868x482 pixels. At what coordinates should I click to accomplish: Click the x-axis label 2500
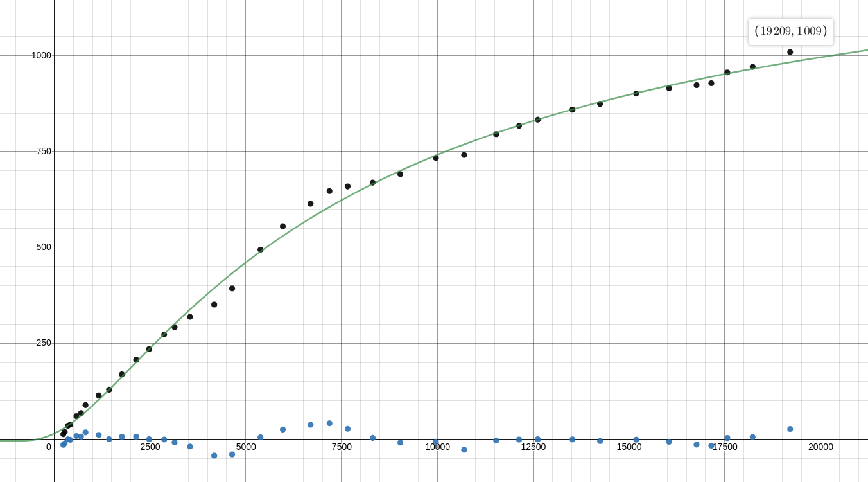pos(150,447)
